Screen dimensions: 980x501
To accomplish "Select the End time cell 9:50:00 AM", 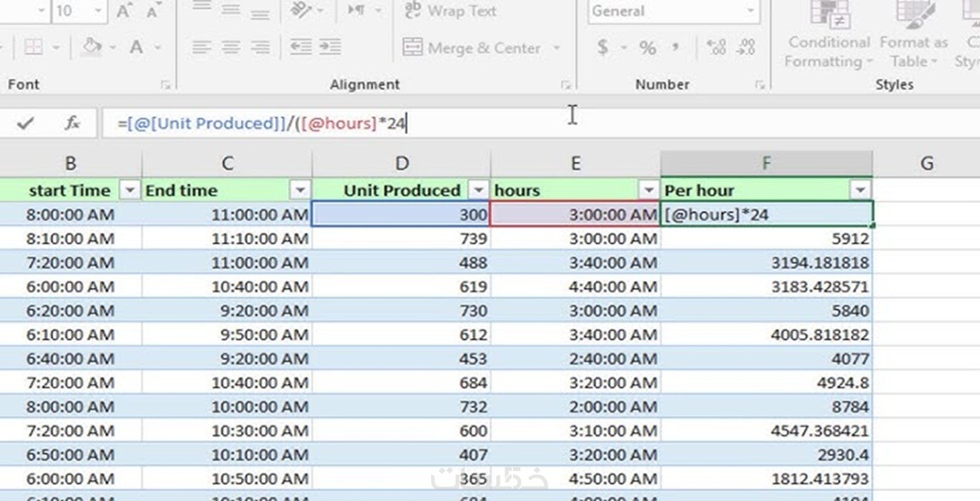I will [x=227, y=335].
